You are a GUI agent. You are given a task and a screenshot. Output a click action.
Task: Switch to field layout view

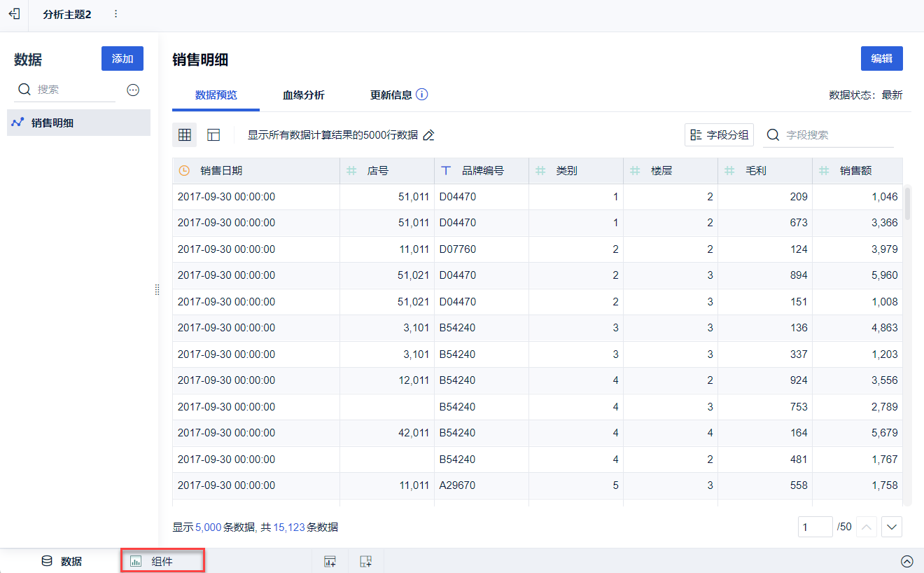[213, 135]
